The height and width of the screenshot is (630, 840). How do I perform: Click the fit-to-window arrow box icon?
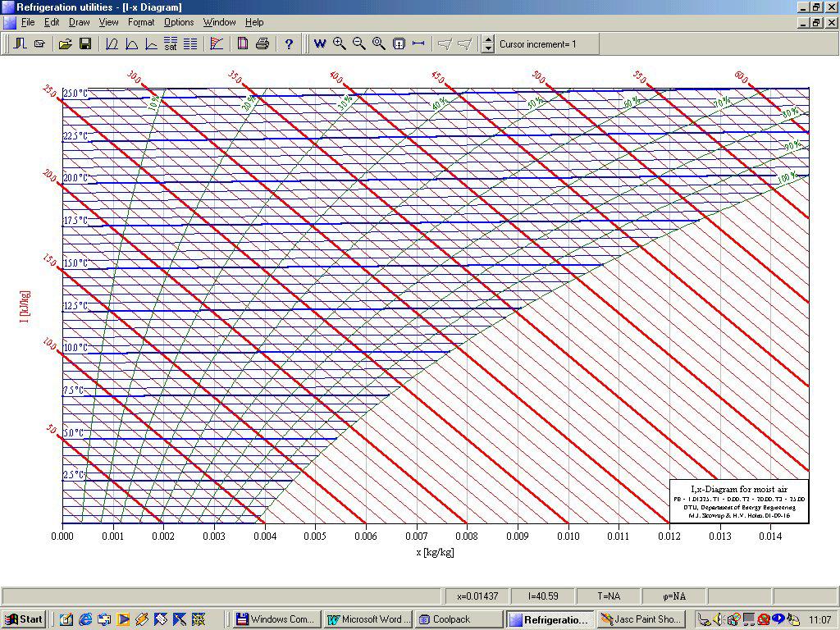click(x=399, y=44)
